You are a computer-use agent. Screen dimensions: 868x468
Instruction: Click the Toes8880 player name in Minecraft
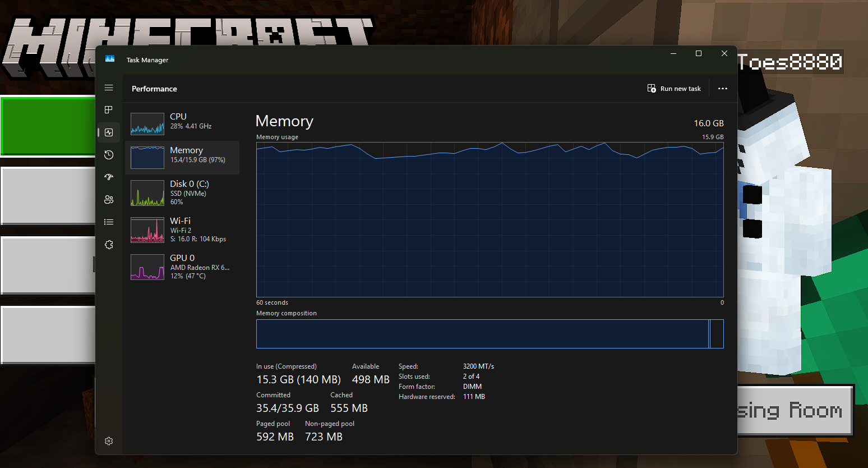790,62
